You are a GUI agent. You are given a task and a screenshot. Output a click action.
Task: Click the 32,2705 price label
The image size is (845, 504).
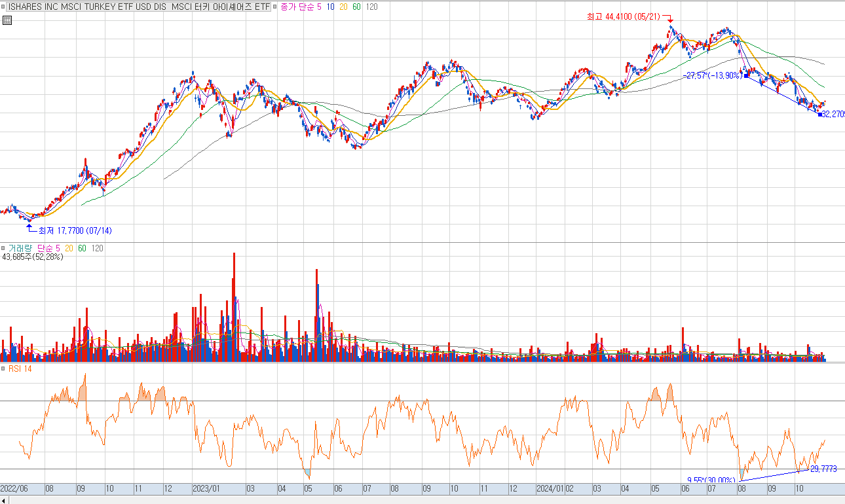833,114
